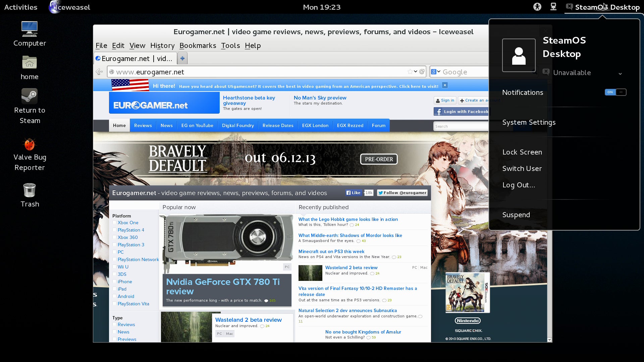Screen dimensions: 644x362
Task: Click the scrollbar down arrow of the page
Action: click(549, 340)
